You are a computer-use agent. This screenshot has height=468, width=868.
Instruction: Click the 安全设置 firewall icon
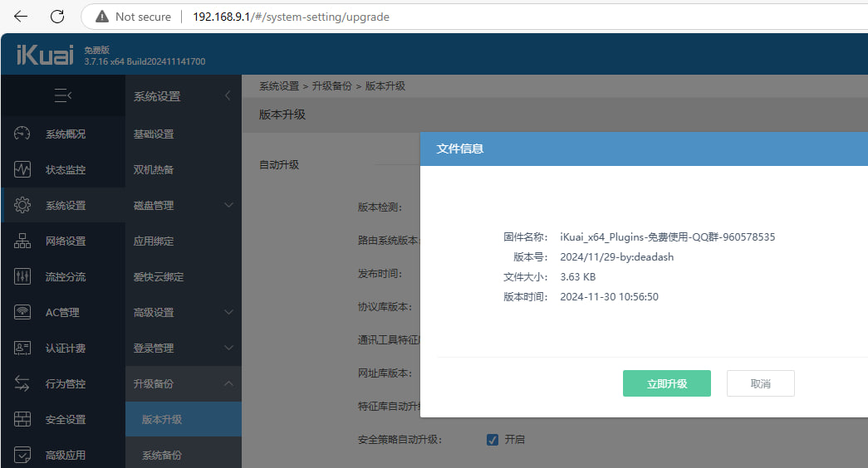22,419
